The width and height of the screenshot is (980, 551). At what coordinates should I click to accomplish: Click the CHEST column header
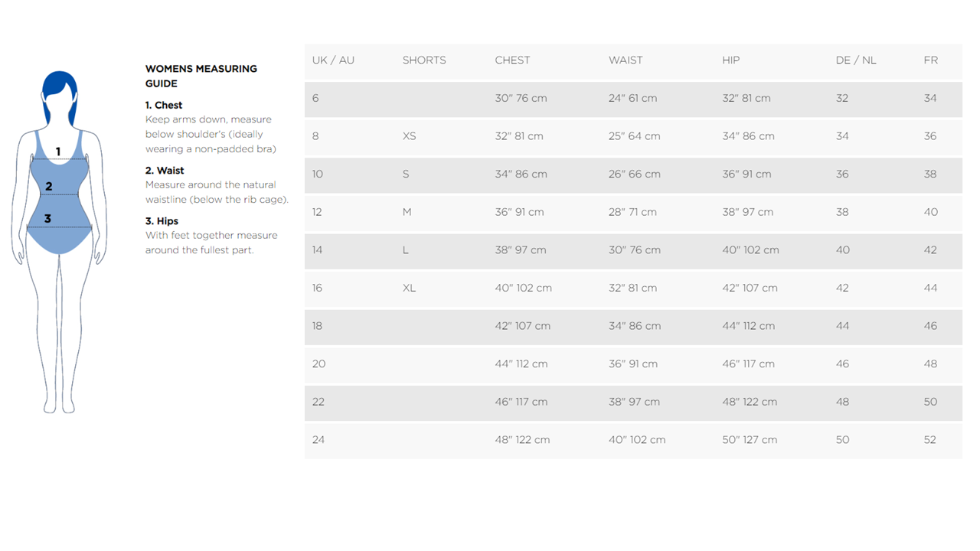pos(512,60)
